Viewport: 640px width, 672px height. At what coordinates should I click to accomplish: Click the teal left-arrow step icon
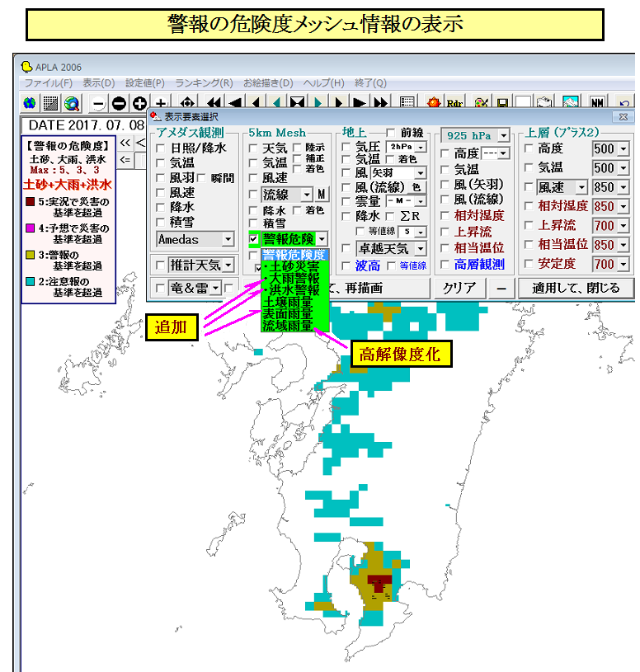[x=276, y=103]
